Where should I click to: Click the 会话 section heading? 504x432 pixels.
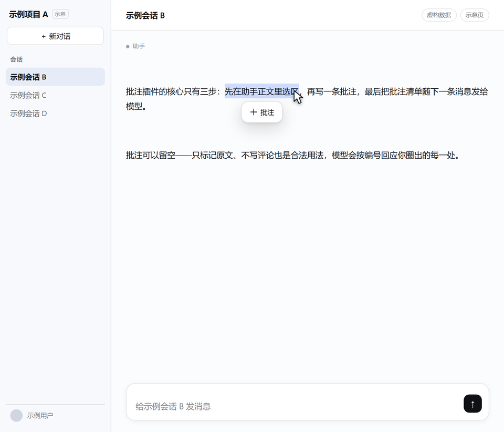(x=16, y=59)
